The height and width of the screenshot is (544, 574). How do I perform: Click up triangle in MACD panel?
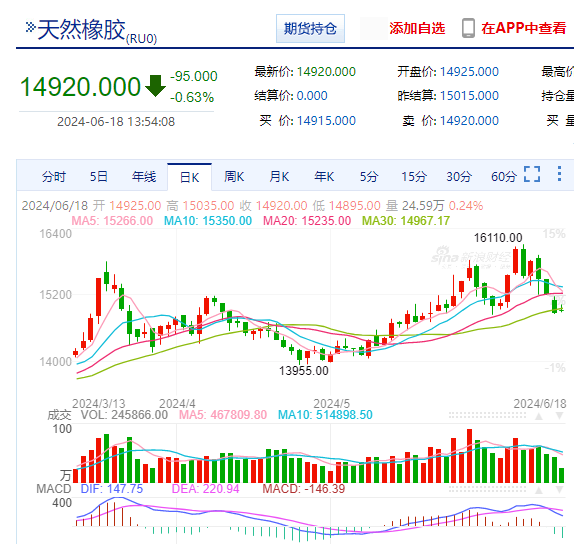pyautogui.click(x=539, y=490)
